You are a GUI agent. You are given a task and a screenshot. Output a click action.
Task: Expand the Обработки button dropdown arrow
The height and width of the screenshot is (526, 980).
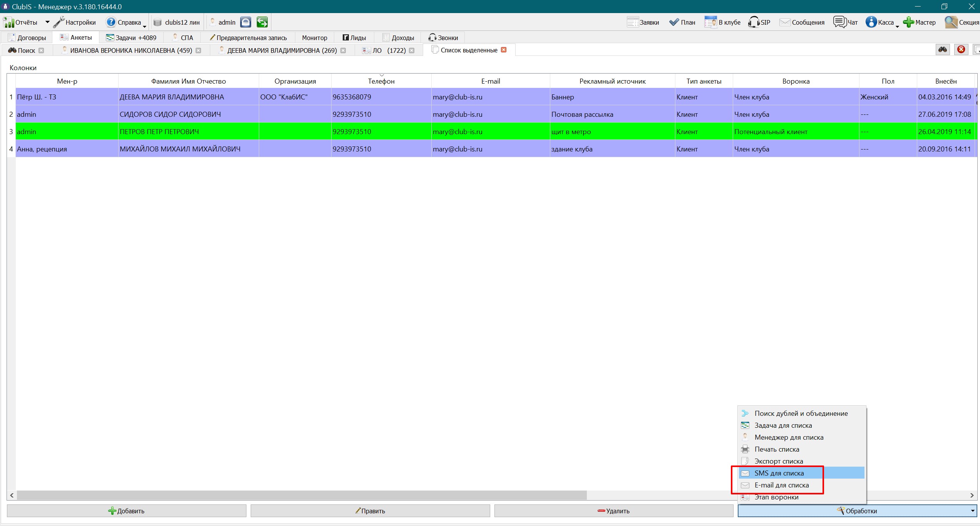tap(973, 511)
